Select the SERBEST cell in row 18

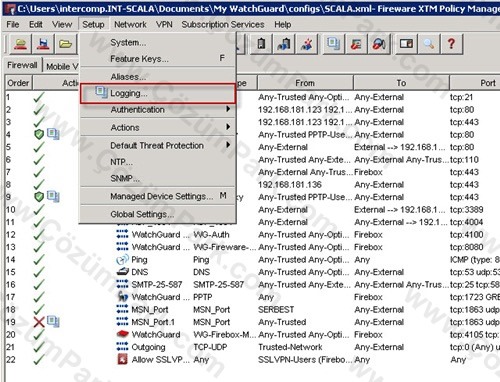[x=276, y=309]
